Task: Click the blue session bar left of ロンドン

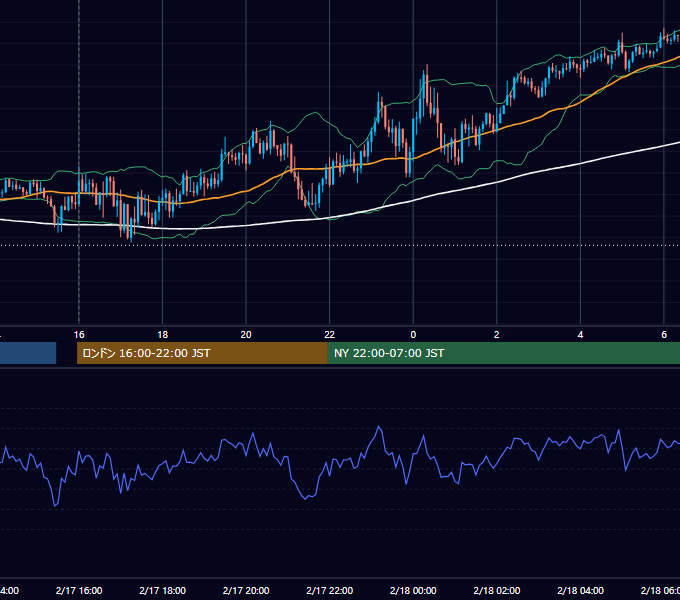Action: pos(28,353)
